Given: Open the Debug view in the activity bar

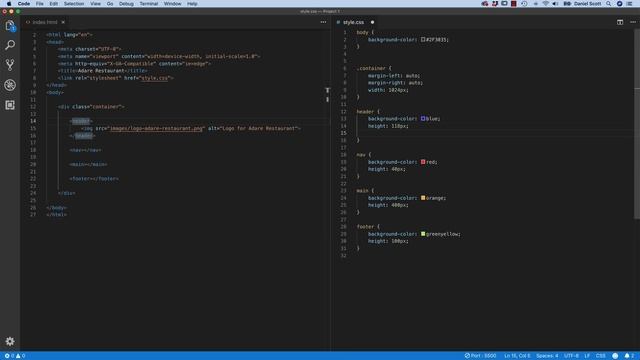Looking at the screenshot, I should point(10,85).
